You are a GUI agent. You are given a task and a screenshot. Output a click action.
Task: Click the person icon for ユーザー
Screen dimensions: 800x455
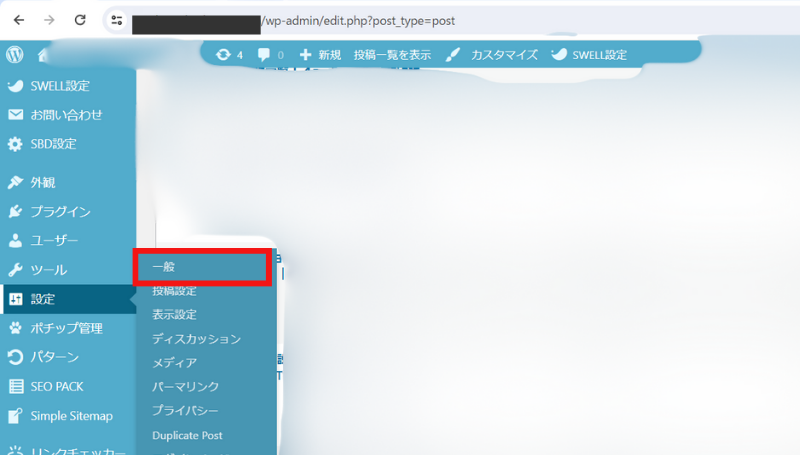point(15,240)
